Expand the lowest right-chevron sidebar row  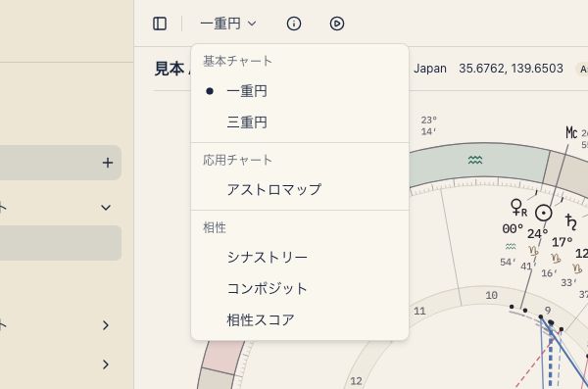106,365
